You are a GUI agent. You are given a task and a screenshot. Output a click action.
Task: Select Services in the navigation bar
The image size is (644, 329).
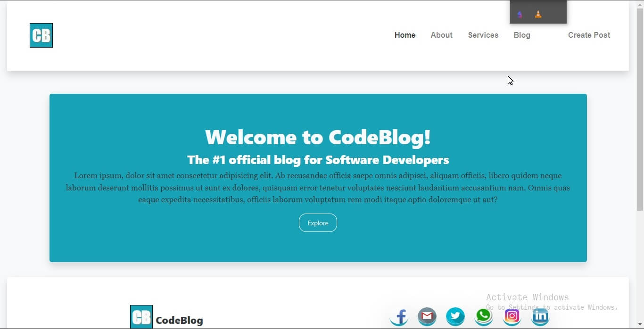coord(483,35)
